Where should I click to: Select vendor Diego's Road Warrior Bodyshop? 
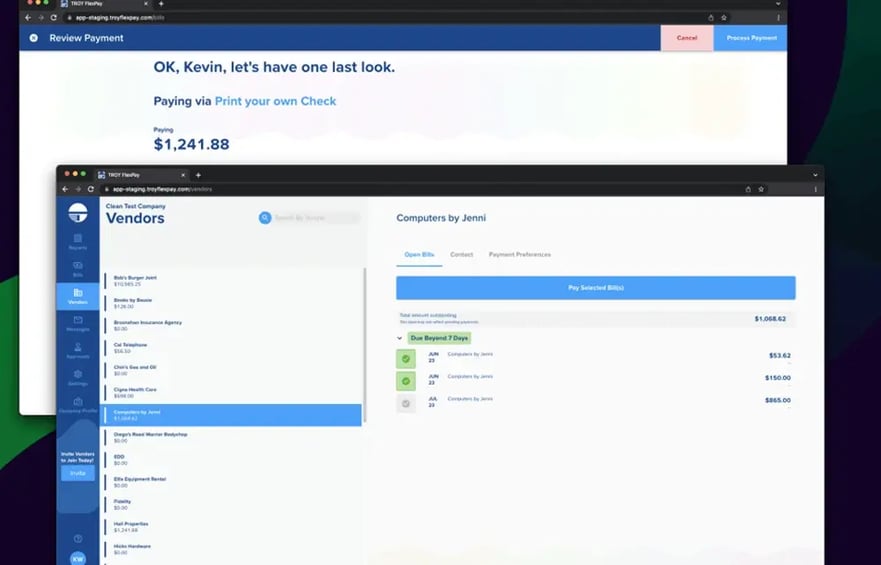click(x=231, y=438)
